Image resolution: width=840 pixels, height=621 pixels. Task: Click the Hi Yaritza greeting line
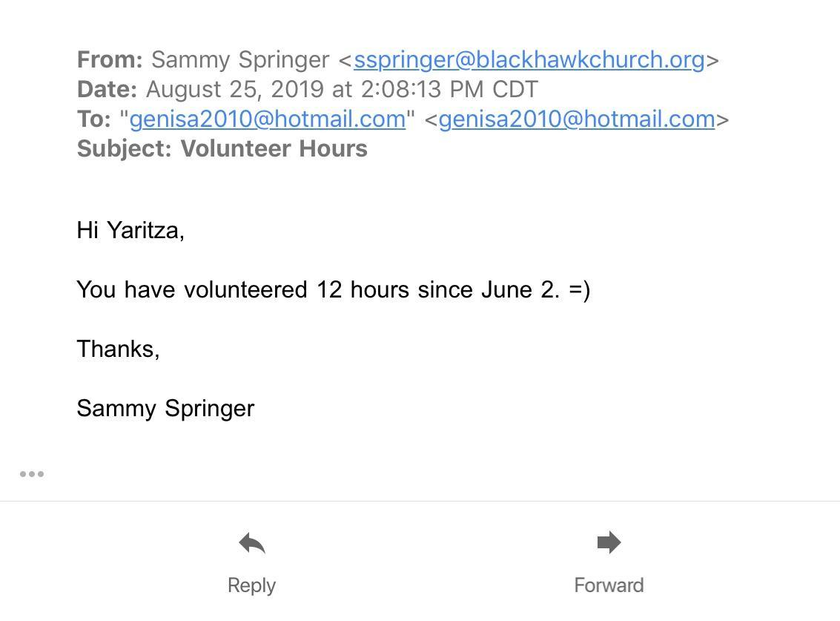(130, 231)
